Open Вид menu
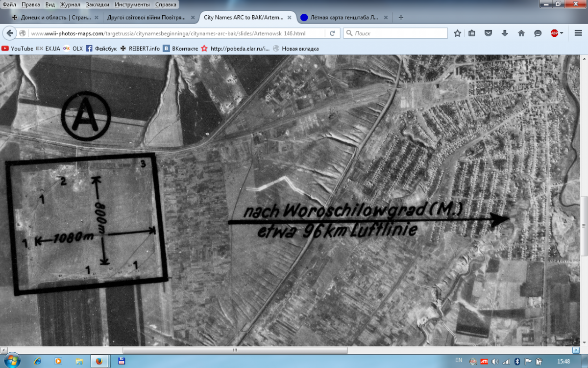Screen dimensions: 588x368 tap(50, 4)
